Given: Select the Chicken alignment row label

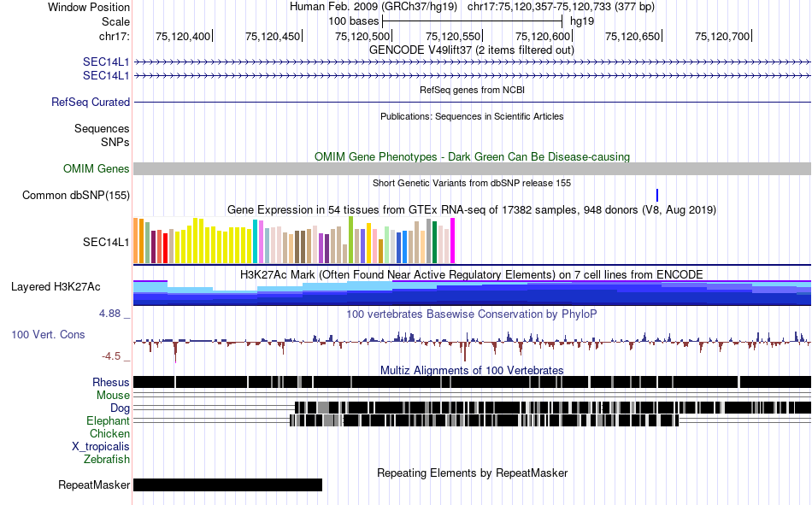Looking at the screenshot, I should 109,433.
